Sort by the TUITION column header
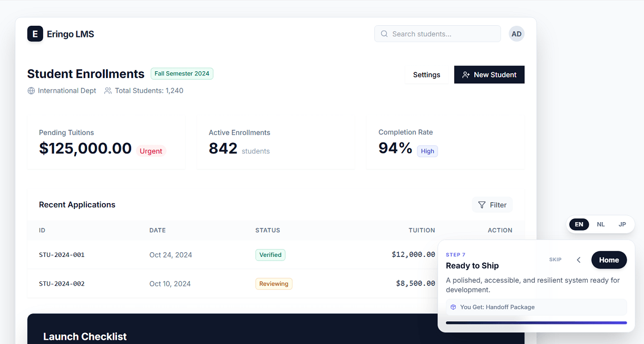Image resolution: width=644 pixels, height=344 pixels. (x=422, y=231)
